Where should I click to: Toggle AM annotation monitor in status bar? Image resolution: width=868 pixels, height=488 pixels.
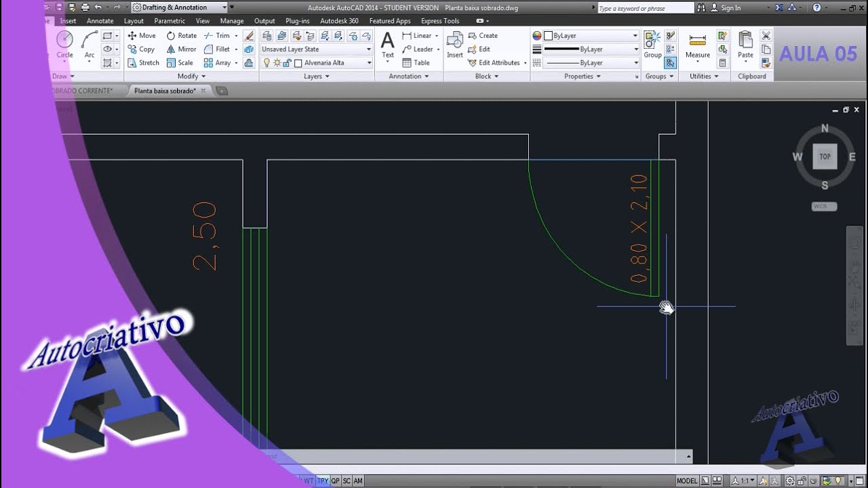[358, 481]
